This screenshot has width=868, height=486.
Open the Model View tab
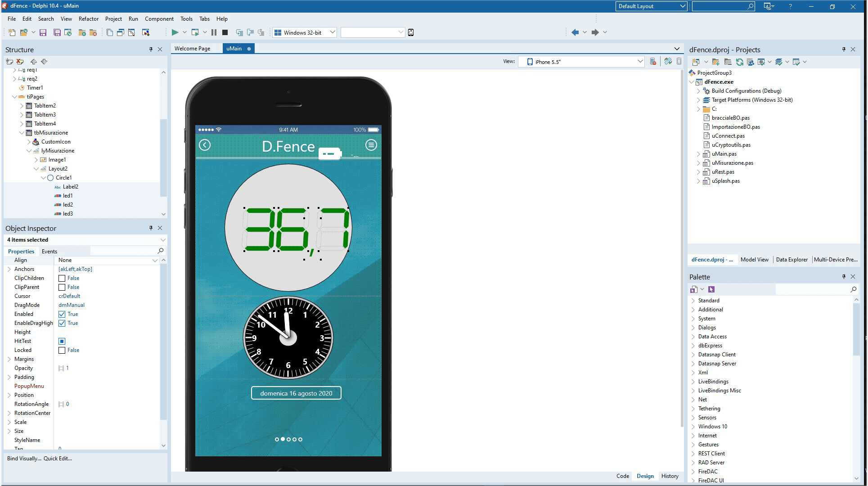pos(755,260)
